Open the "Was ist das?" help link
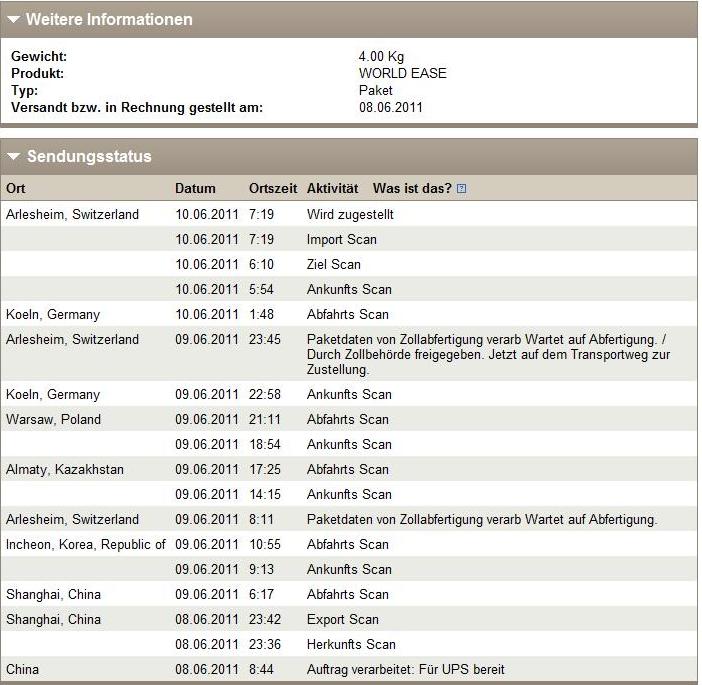This screenshot has width=702, height=685. pyautogui.click(x=412, y=189)
